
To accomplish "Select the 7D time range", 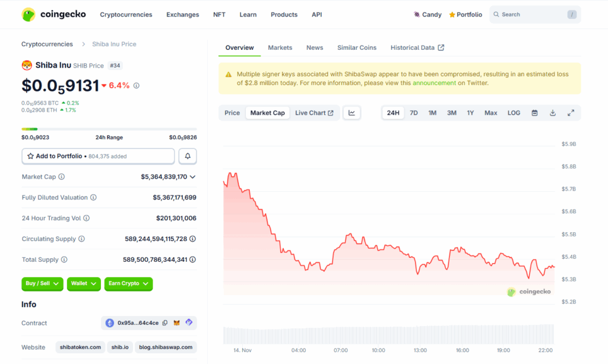I will coord(414,113).
